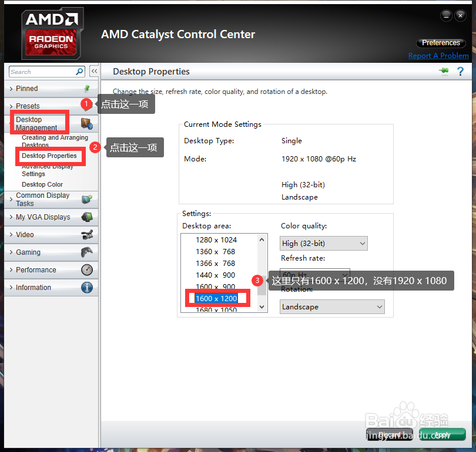Open help with the blue question mark icon

pyautogui.click(x=460, y=70)
